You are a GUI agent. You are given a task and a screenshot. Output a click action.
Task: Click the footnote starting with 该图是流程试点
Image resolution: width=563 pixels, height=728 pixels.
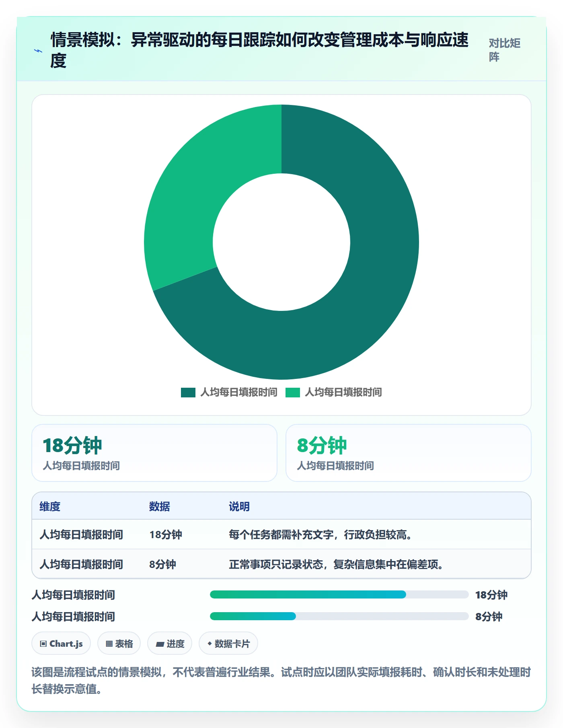pos(281,680)
